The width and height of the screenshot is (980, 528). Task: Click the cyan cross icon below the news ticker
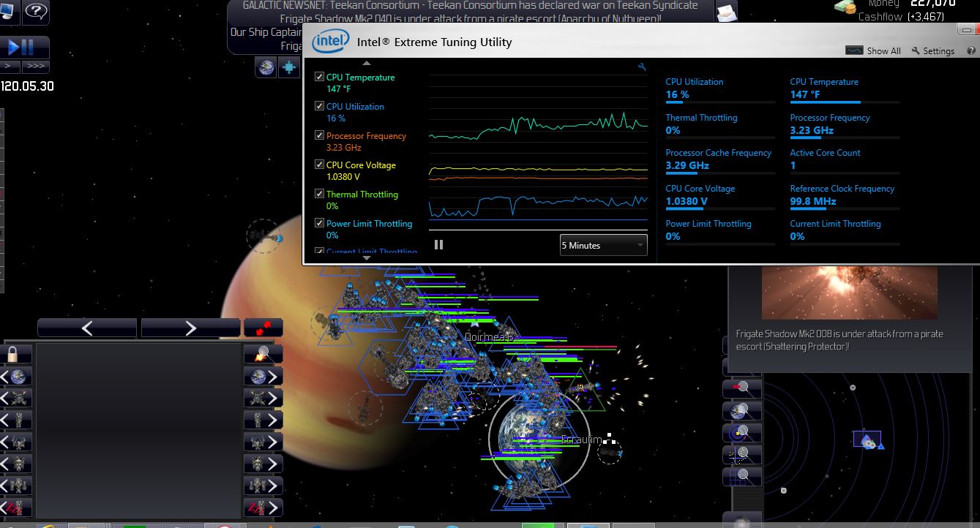pos(290,67)
